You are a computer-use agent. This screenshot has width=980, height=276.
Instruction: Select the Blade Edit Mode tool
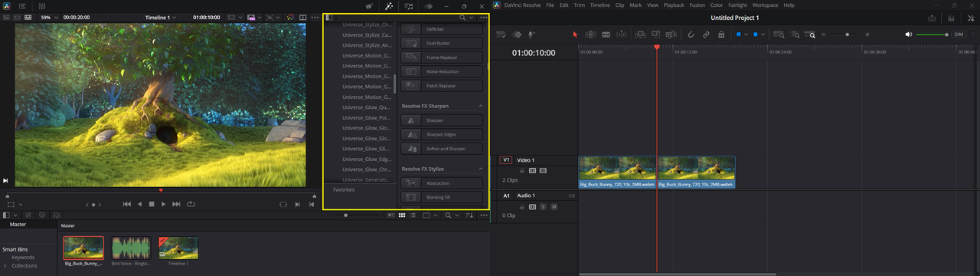click(621, 34)
